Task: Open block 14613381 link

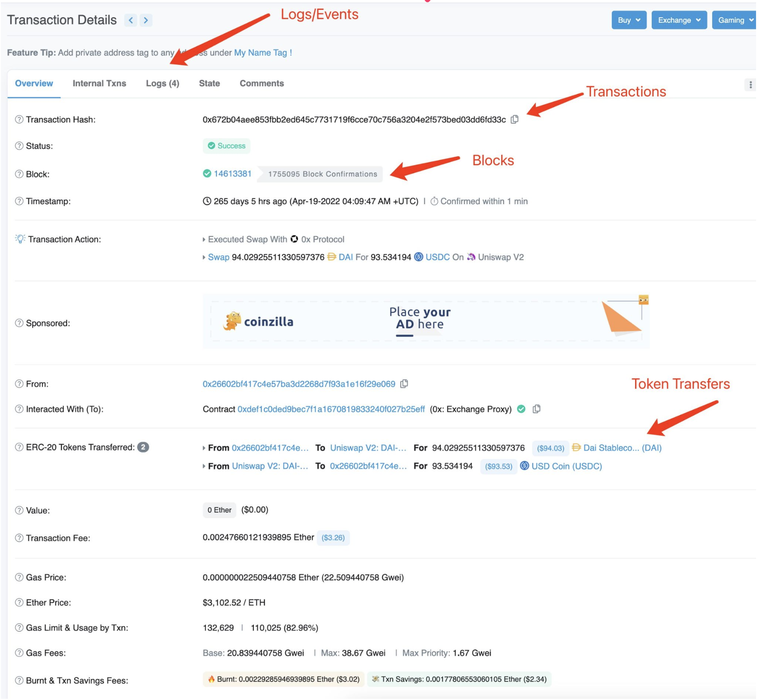Action: [232, 174]
